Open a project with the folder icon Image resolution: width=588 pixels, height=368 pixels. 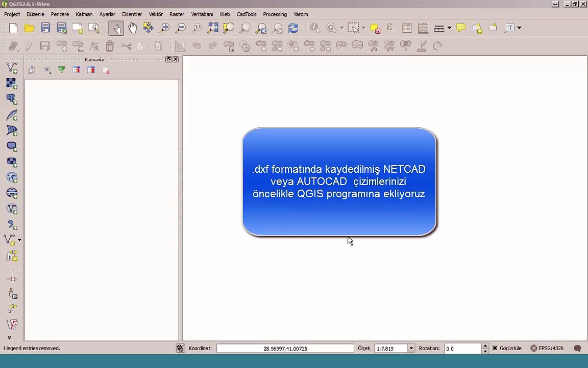(x=29, y=28)
